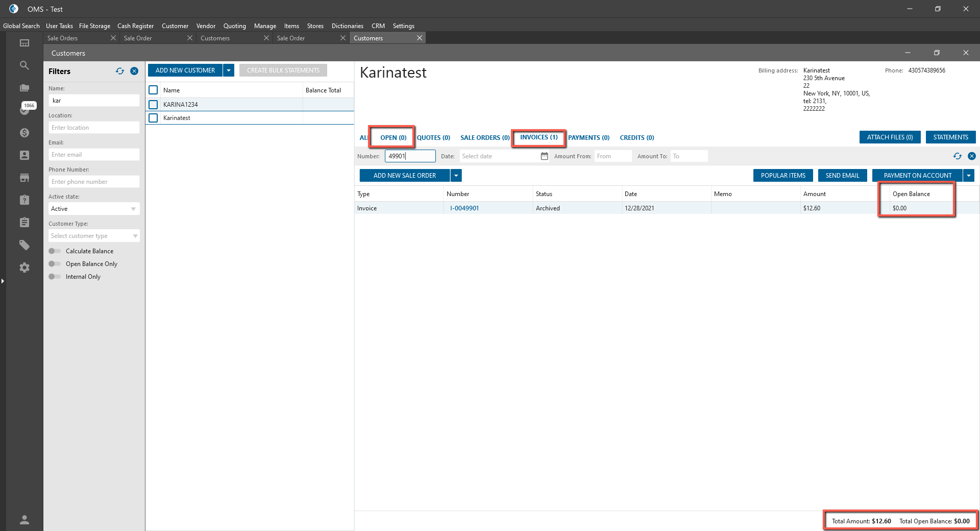
Task: Click the ADD NEW SALE ORDER button
Action: click(405, 176)
